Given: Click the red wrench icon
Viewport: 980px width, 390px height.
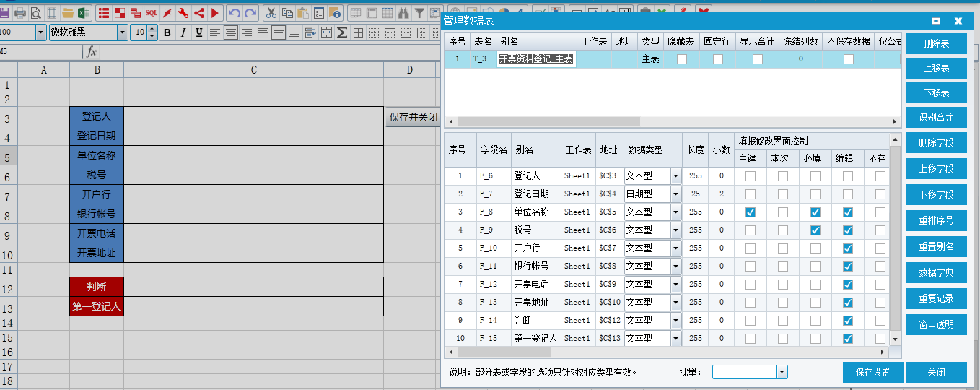Looking at the screenshot, I should pyautogui.click(x=183, y=12).
